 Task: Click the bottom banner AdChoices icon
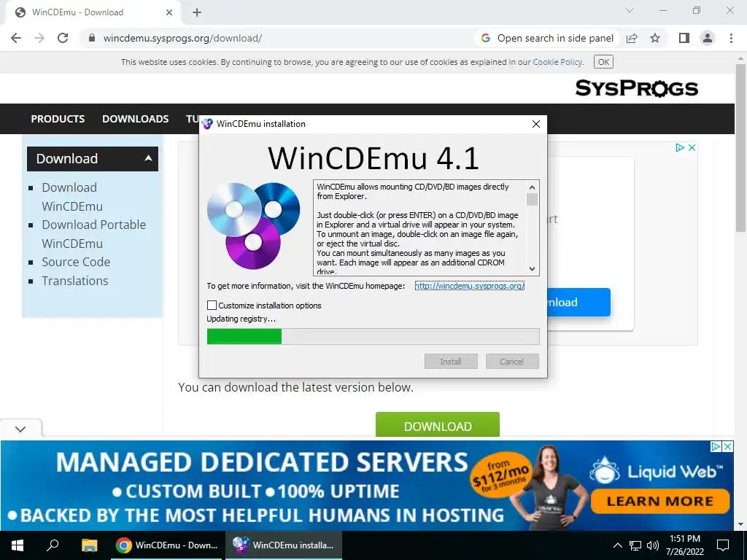[716, 446]
